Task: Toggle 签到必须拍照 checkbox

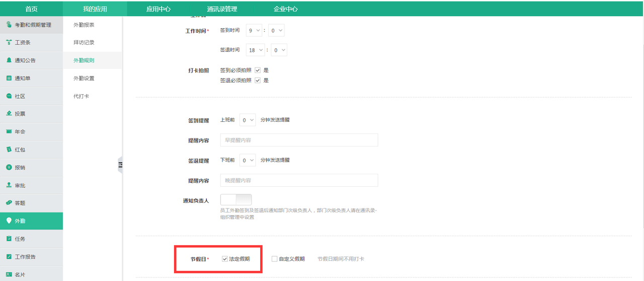Action: point(258,71)
